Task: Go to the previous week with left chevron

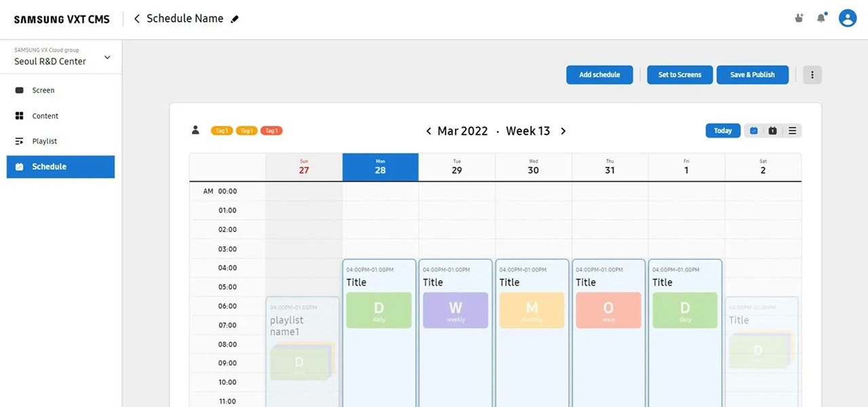Action: [429, 131]
